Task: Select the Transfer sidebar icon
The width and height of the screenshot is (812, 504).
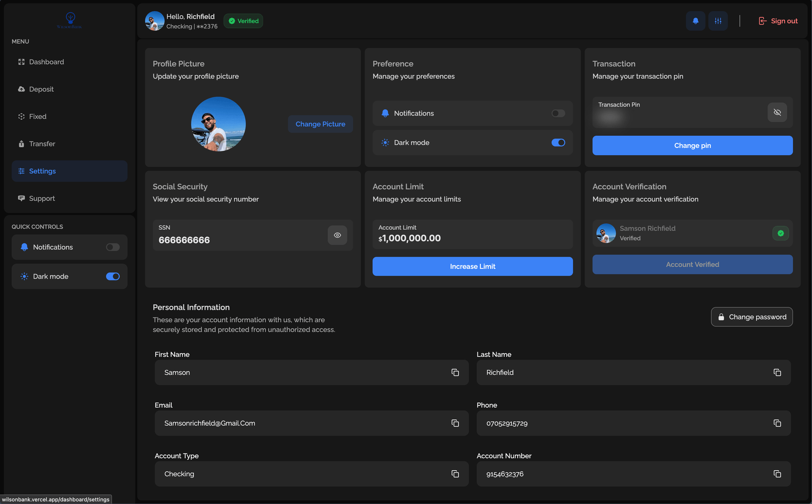Action: [22, 144]
